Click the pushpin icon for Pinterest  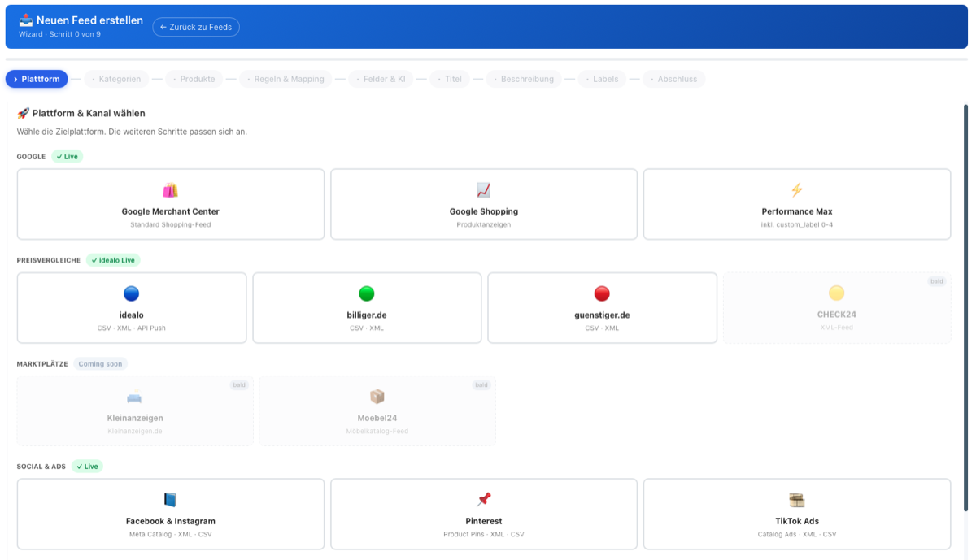pyautogui.click(x=483, y=500)
